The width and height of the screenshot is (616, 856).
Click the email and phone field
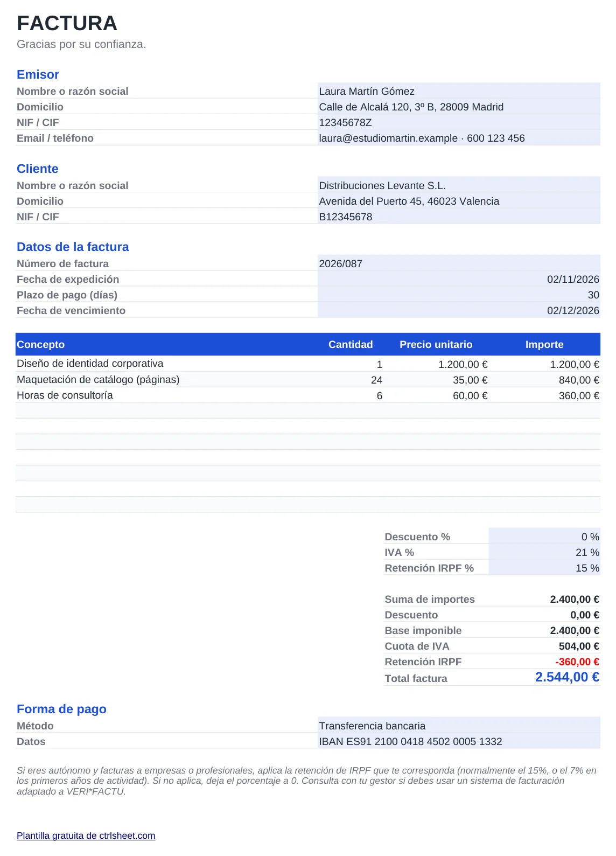(459, 138)
